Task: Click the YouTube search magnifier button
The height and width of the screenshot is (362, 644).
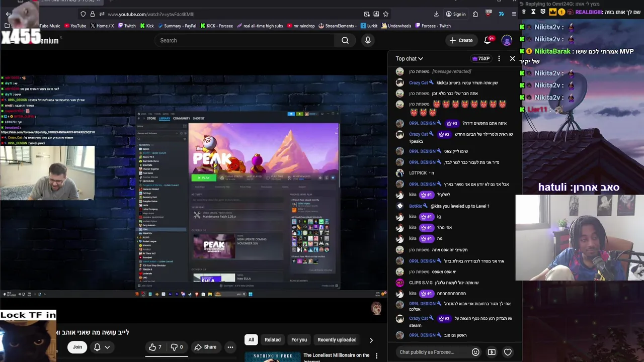Action: 345,40
